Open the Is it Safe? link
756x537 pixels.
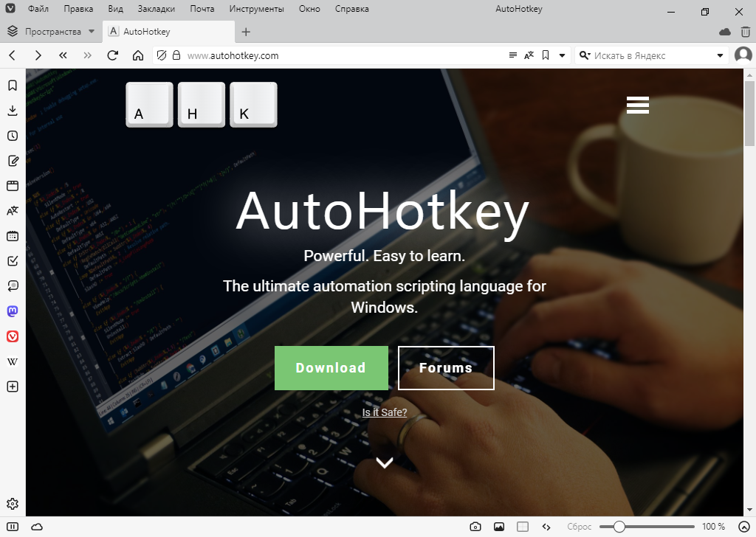tap(385, 412)
